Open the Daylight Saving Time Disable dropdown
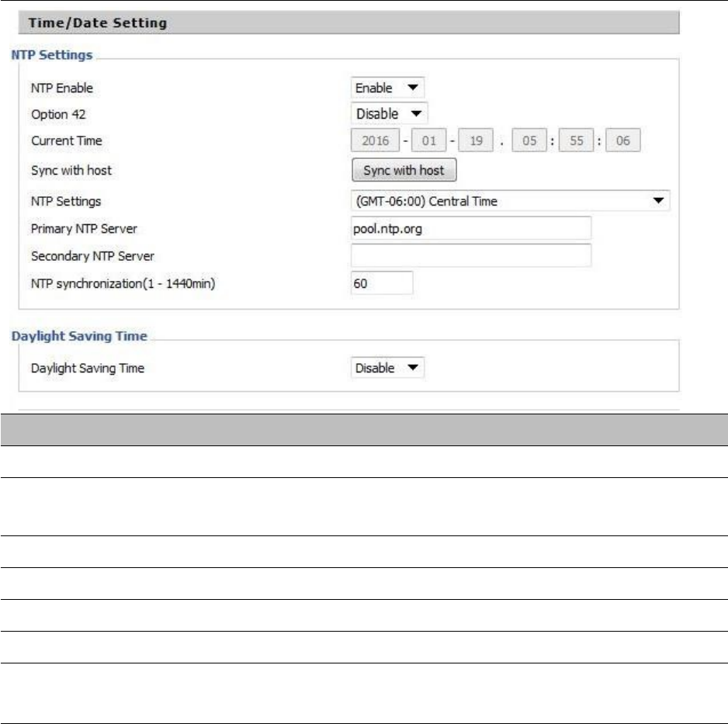728x724 pixels. point(388,368)
